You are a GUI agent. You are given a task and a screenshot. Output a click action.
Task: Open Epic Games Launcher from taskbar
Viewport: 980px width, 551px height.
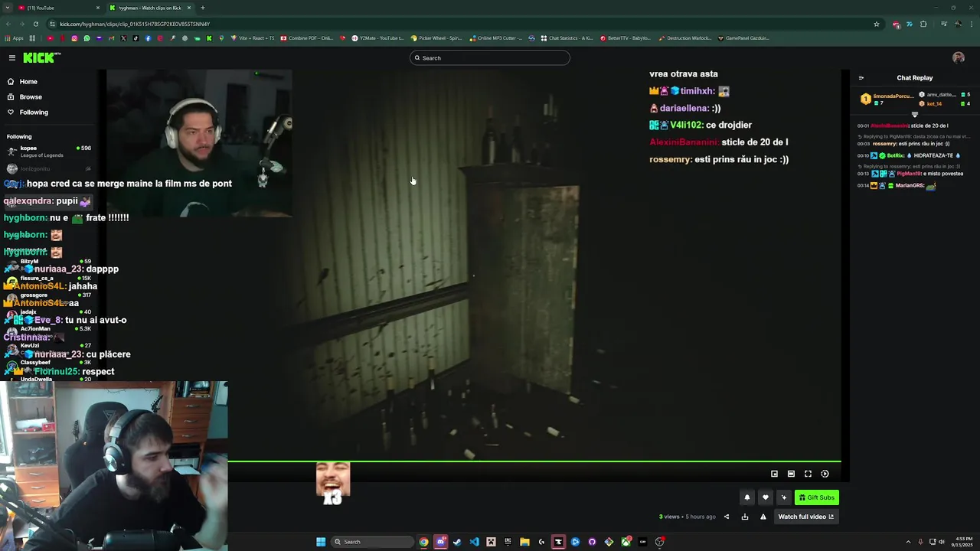click(508, 542)
